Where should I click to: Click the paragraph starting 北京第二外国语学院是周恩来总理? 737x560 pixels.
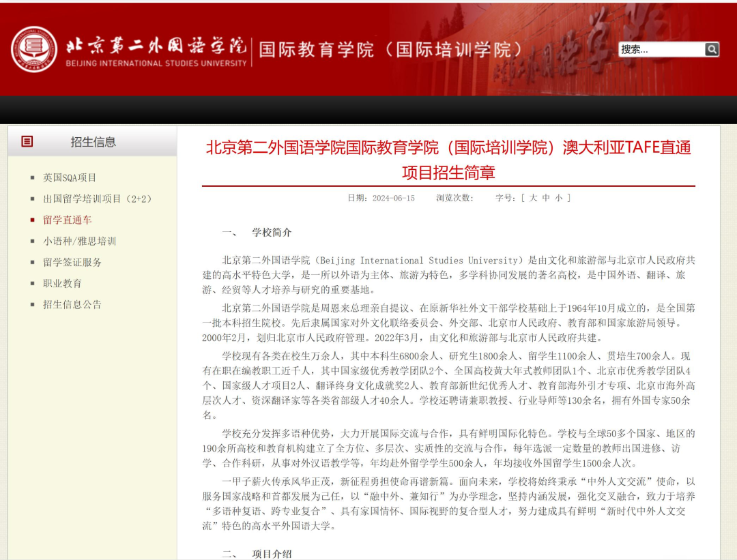tap(448, 323)
